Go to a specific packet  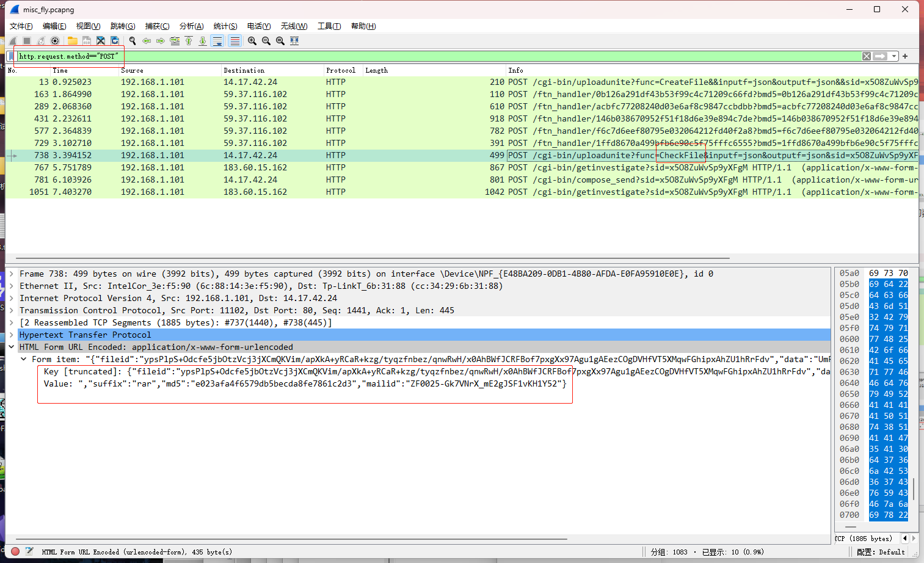(x=175, y=41)
